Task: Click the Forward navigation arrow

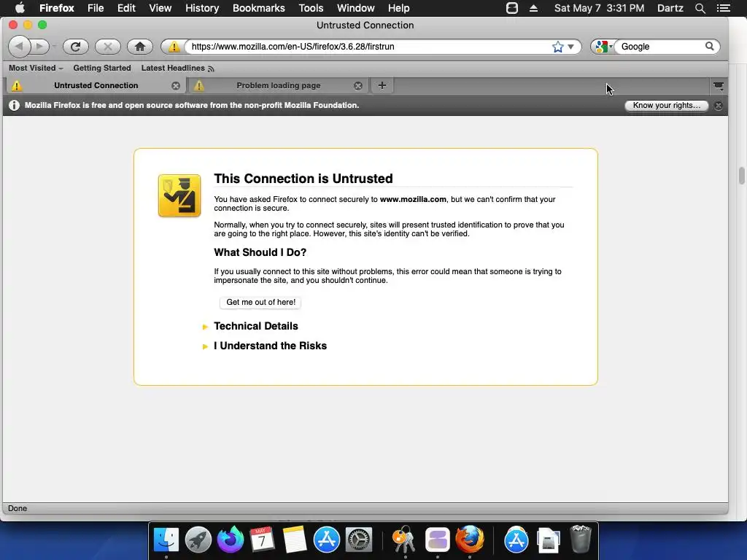Action: click(x=40, y=47)
